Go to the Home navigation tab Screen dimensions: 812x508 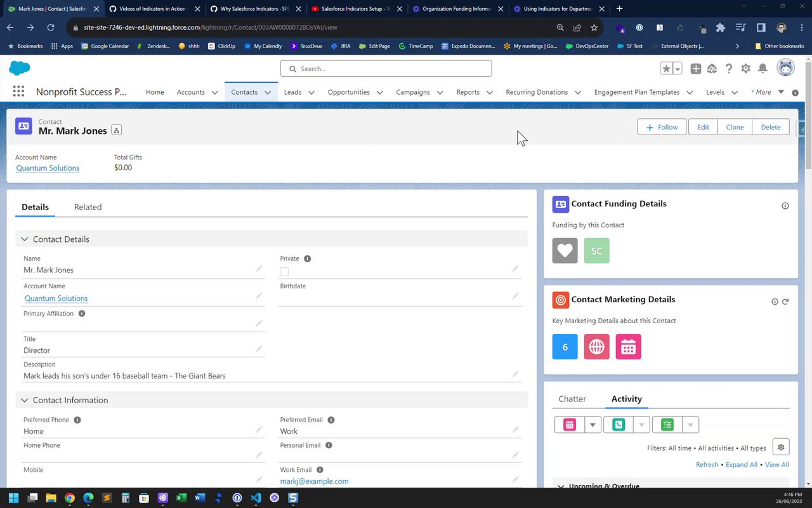(155, 92)
